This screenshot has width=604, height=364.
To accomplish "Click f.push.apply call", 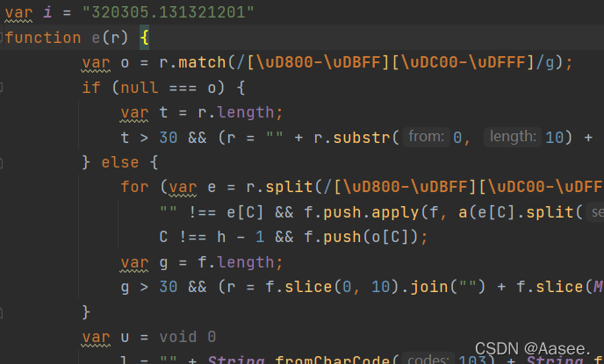I will coord(362,212).
